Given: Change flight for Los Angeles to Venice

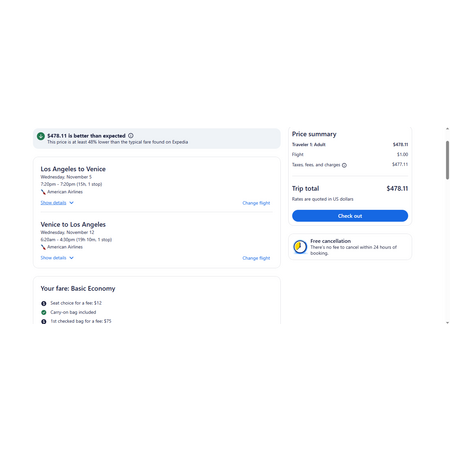Looking at the screenshot, I should pos(256,203).
